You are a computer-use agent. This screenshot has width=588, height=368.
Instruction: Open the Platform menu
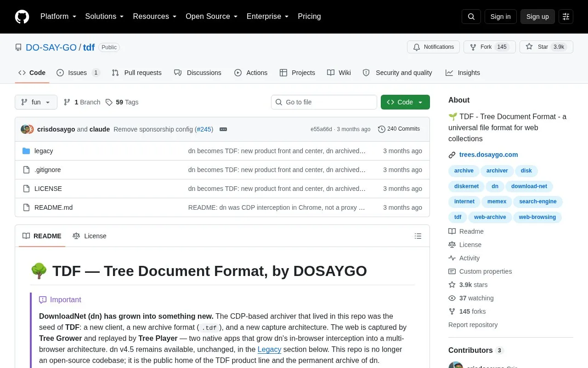pos(58,17)
